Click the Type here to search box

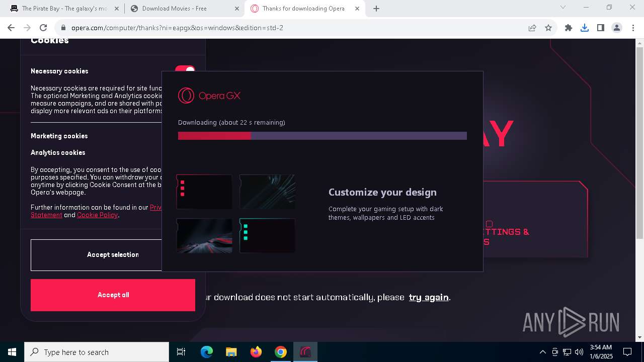point(97,352)
